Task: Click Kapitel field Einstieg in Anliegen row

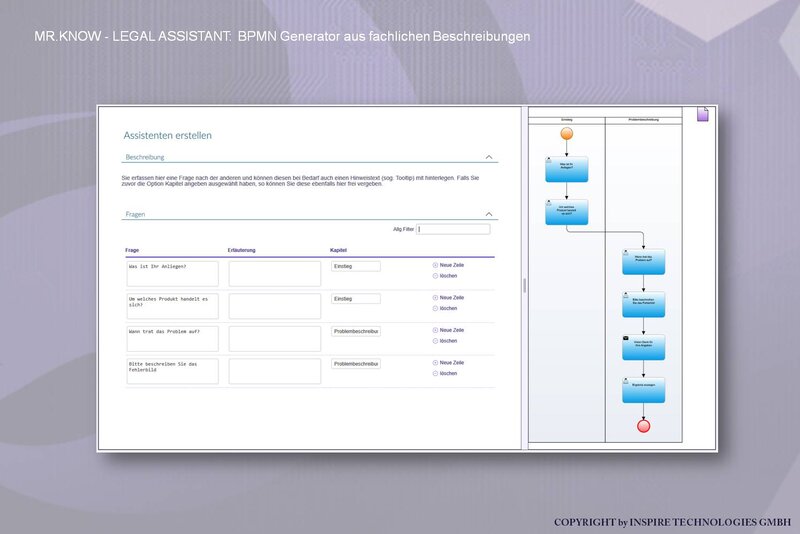Action: coord(356,266)
